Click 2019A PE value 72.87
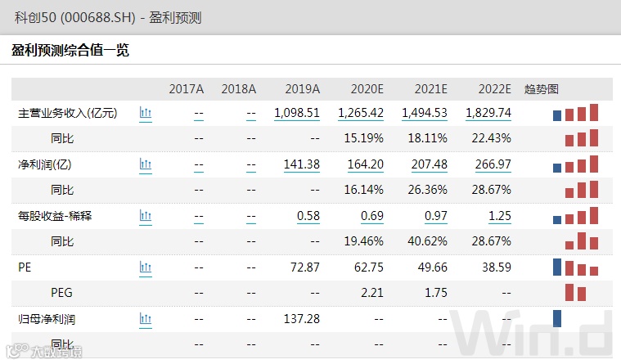The image size is (621, 364). click(x=305, y=267)
